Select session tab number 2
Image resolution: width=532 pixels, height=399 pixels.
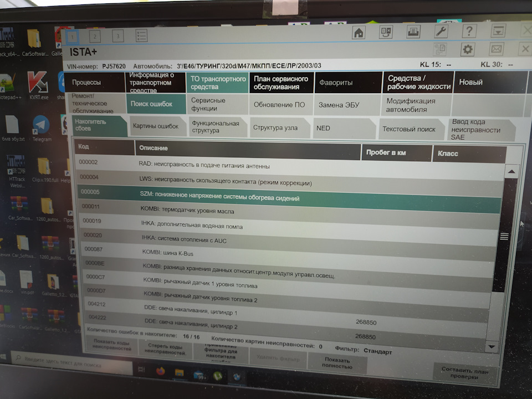coord(95,37)
